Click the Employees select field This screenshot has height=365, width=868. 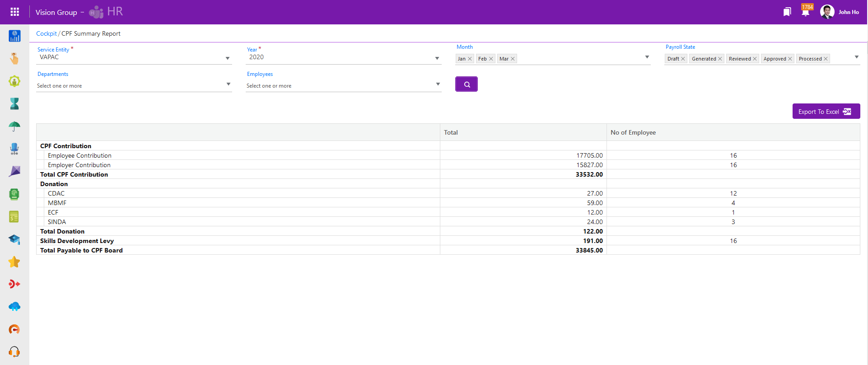(x=343, y=85)
